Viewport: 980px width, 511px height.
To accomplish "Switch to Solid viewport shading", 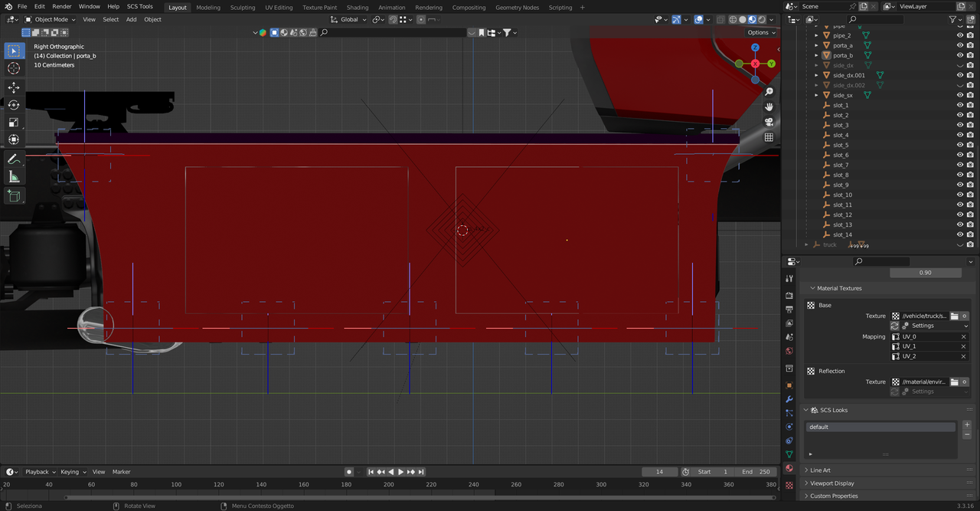I will pyautogui.click(x=742, y=19).
